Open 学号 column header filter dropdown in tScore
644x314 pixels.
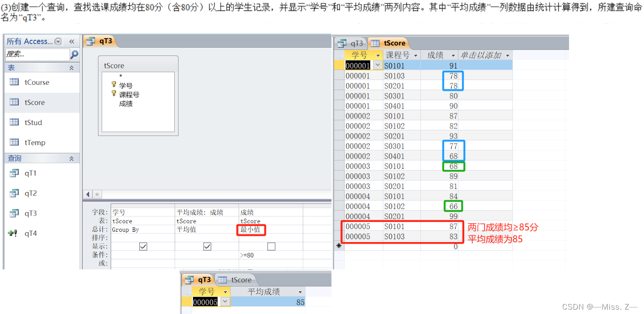coord(378,56)
